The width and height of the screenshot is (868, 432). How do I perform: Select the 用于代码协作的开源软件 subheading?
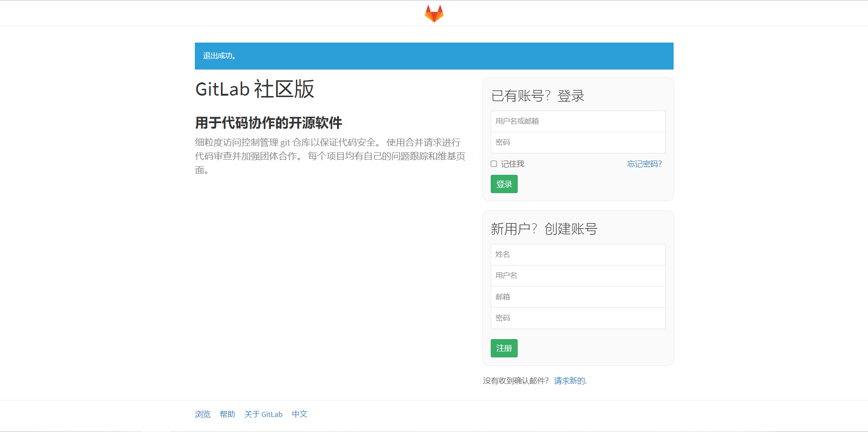[268, 123]
